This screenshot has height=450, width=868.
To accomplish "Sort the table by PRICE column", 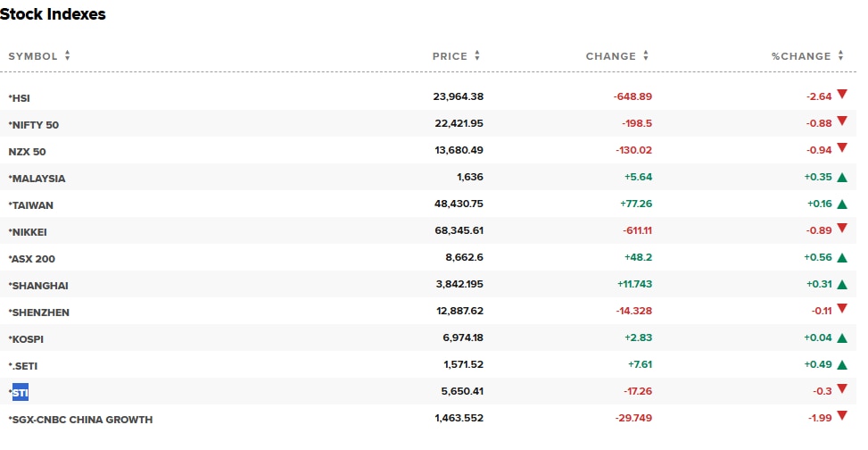I will coord(477,56).
